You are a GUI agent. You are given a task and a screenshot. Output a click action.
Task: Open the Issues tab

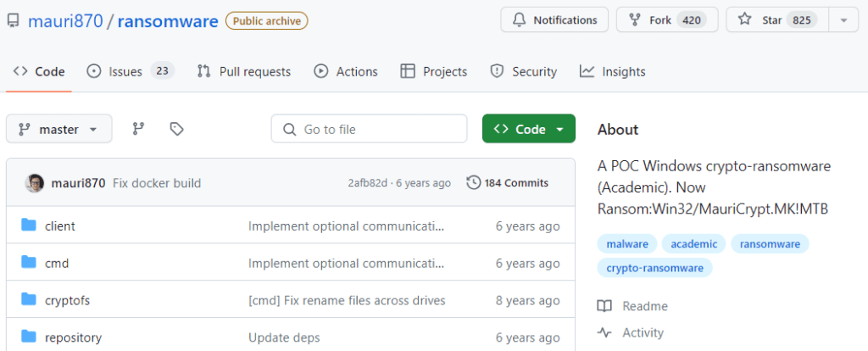click(x=131, y=71)
